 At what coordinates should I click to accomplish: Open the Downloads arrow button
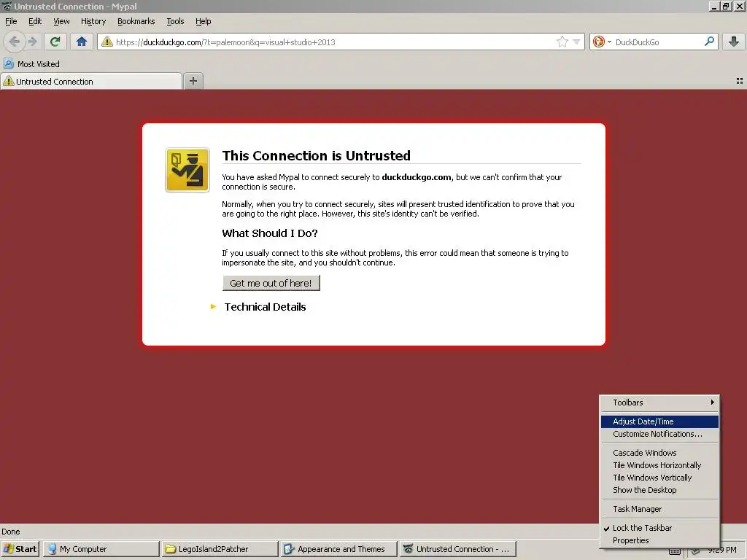[734, 42]
